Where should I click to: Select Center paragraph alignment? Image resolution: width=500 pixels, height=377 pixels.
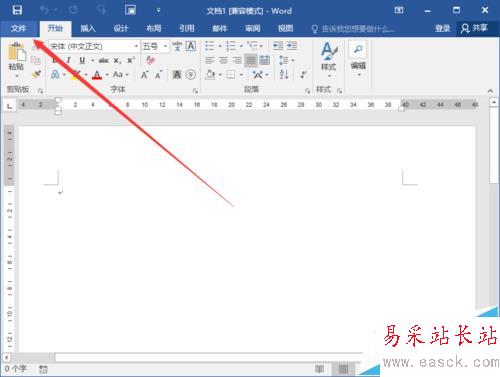tap(223, 60)
